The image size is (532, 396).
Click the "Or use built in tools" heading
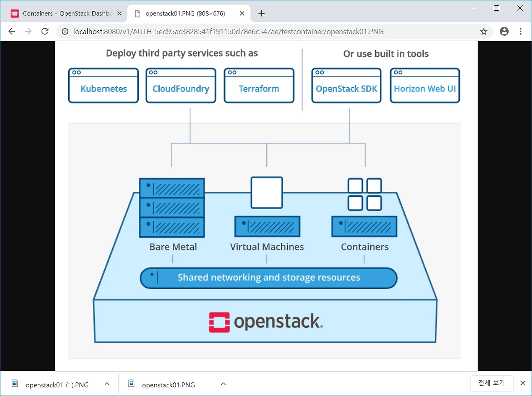[x=386, y=54]
